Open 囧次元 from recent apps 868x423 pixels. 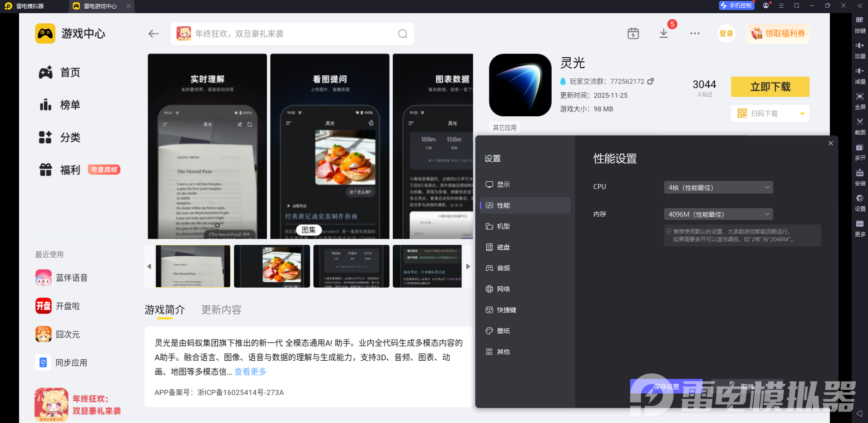[58, 334]
